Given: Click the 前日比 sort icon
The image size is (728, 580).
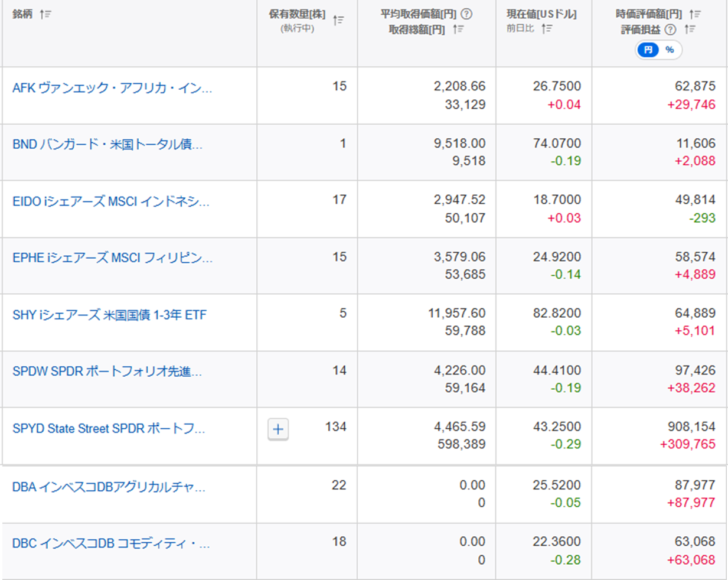Looking at the screenshot, I should 547,28.
